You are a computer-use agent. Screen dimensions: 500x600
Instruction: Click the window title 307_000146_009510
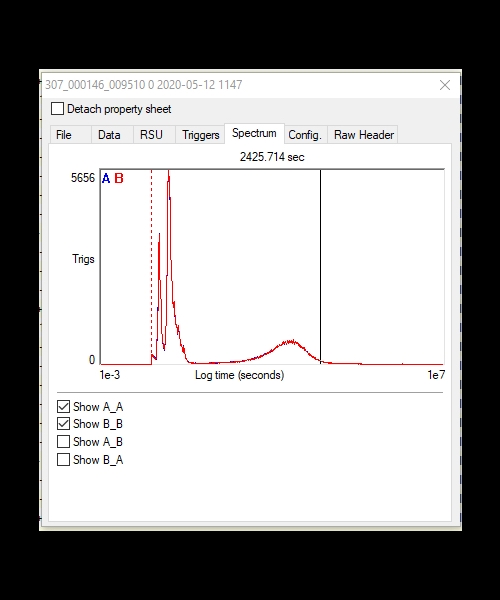[143, 85]
